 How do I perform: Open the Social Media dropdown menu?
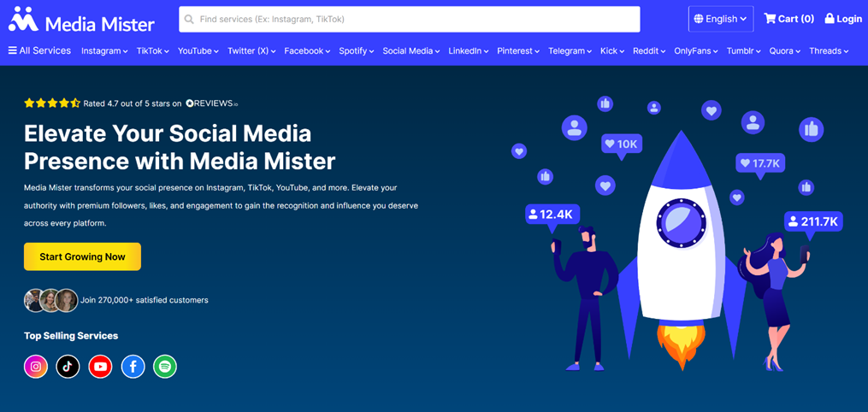410,51
